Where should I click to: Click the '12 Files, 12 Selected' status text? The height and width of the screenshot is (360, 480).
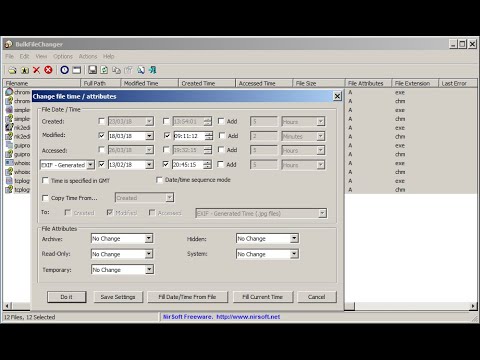(x=30, y=317)
